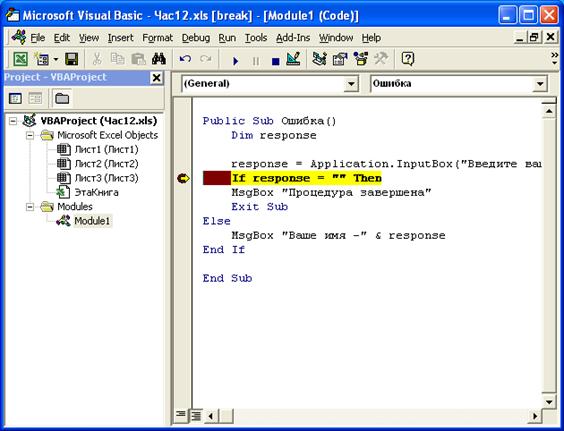
Task: Select Лист3 (Лист3) in project tree
Action: click(x=106, y=178)
